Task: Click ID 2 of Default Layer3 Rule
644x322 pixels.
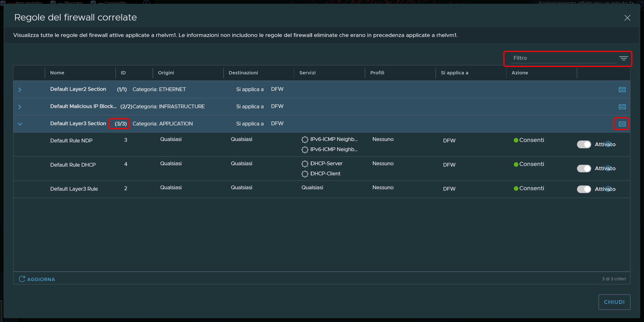Action: pos(126,188)
